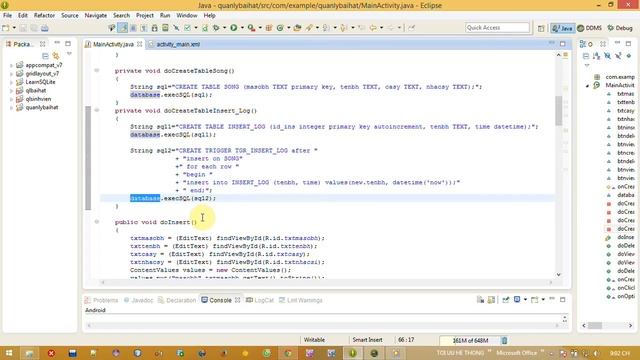This screenshot has height=360, width=640.
Task: Click the Save toolbar icon
Action: click(23, 28)
